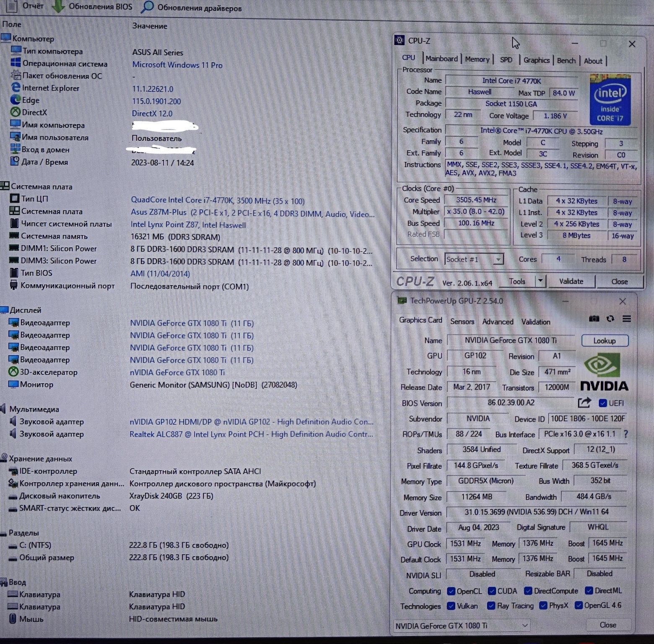Toggle the DirectML checkbox

[x=589, y=591]
